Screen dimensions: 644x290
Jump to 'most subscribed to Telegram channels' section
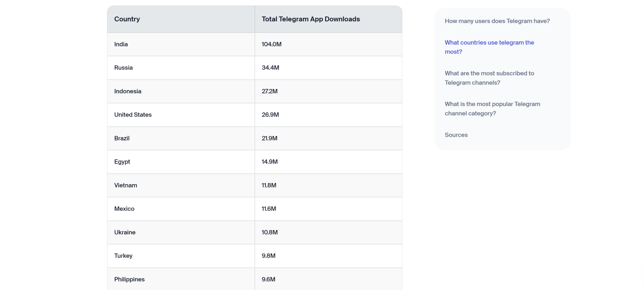pyautogui.click(x=489, y=78)
